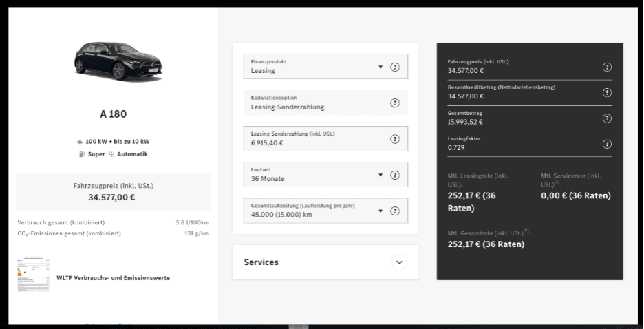Open the WLTP Verbrauchs- und Emissionswerte link
This screenshot has height=329, width=644.
(x=113, y=278)
